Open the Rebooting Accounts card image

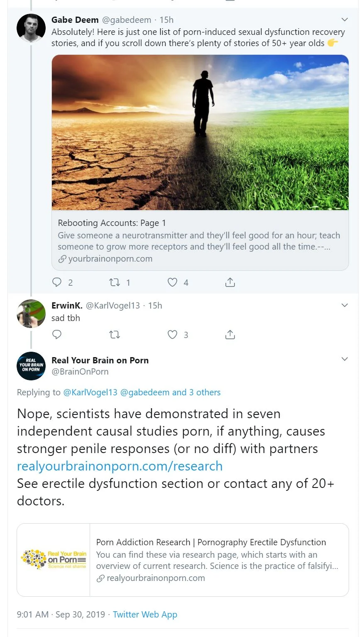pyautogui.click(x=200, y=132)
